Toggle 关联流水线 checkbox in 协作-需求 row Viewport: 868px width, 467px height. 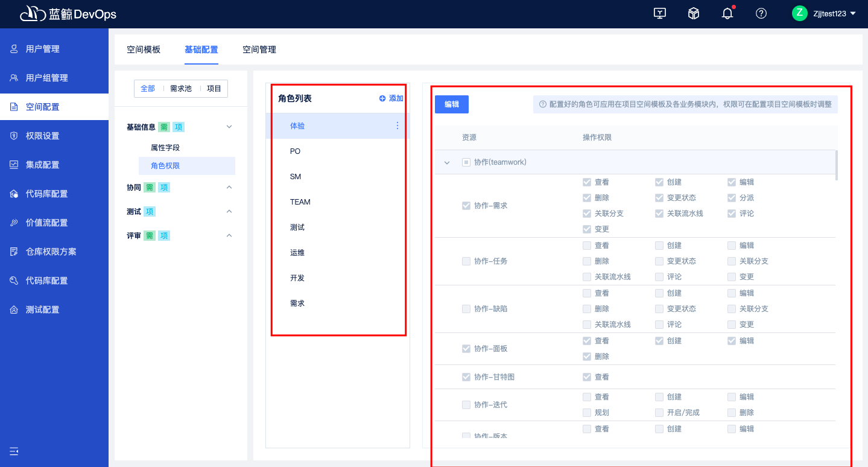click(x=659, y=214)
